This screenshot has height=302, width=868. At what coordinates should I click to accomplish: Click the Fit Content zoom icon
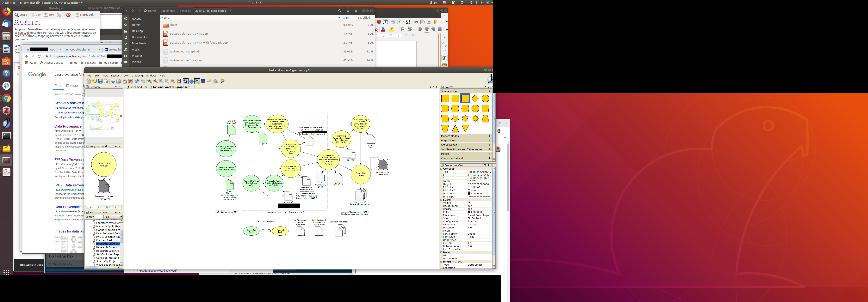179,81
